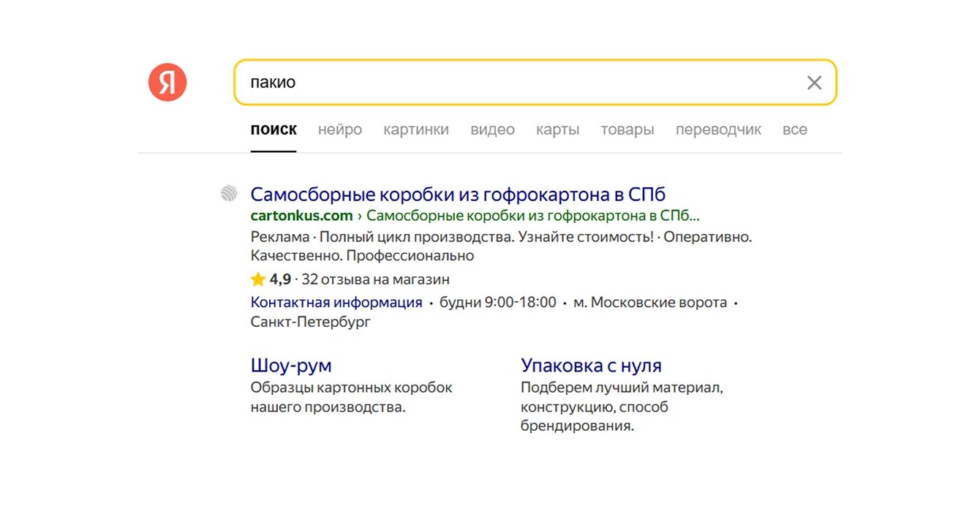Go to the видео tab
980x509 pixels.
tap(492, 130)
